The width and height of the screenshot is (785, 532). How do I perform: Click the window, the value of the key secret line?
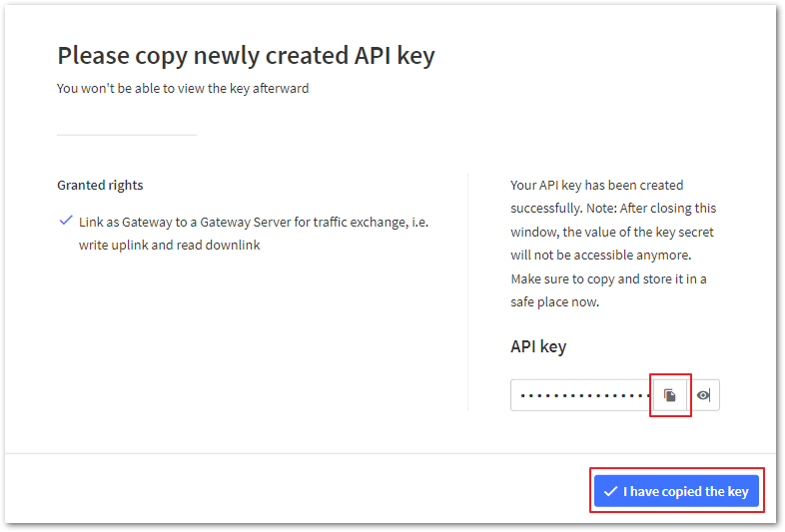click(612, 233)
